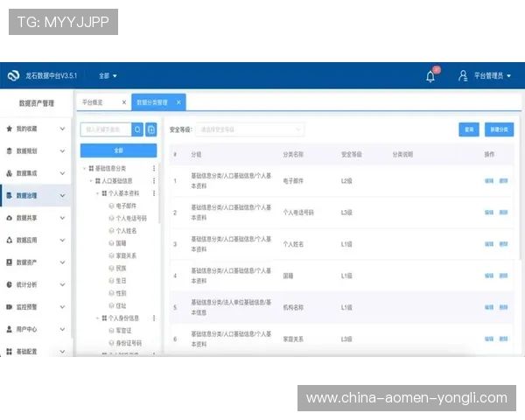Click 删除 in the 国籍 row
Image resolution: width=525 pixels, height=420 pixels.
point(503,276)
